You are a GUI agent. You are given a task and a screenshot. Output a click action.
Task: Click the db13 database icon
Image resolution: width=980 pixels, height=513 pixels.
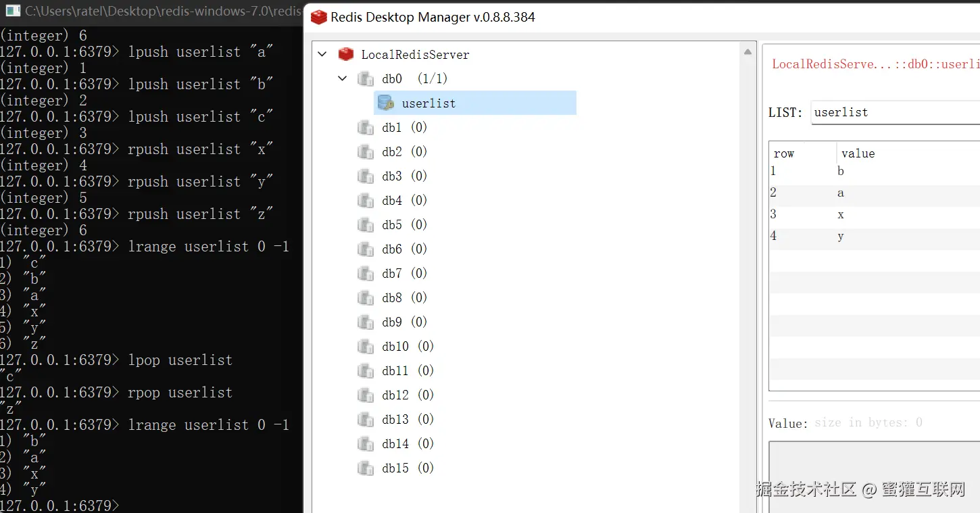(366, 420)
